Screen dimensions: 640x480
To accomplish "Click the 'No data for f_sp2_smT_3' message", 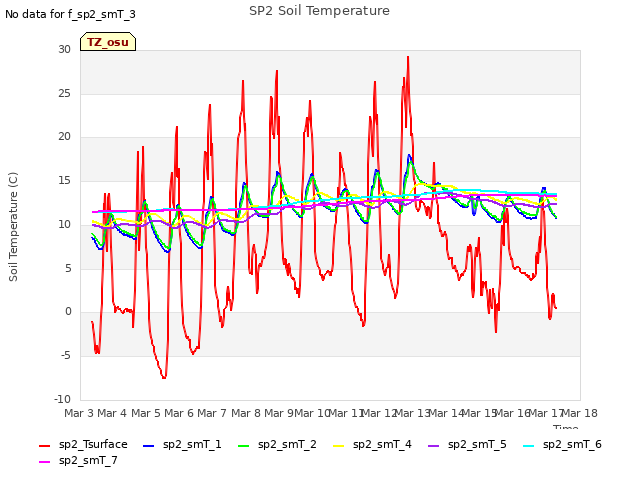I will pos(70,14).
